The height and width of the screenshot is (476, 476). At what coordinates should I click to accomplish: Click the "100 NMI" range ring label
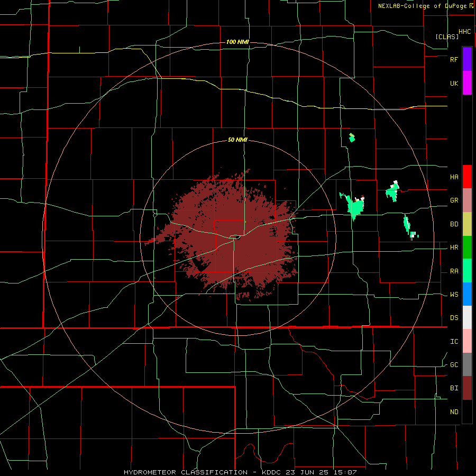click(x=237, y=42)
